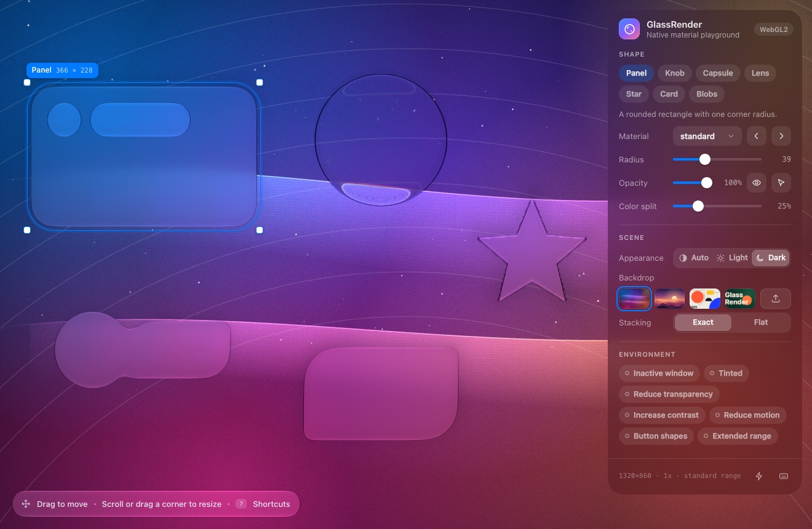Select the Lens shape

pos(760,73)
